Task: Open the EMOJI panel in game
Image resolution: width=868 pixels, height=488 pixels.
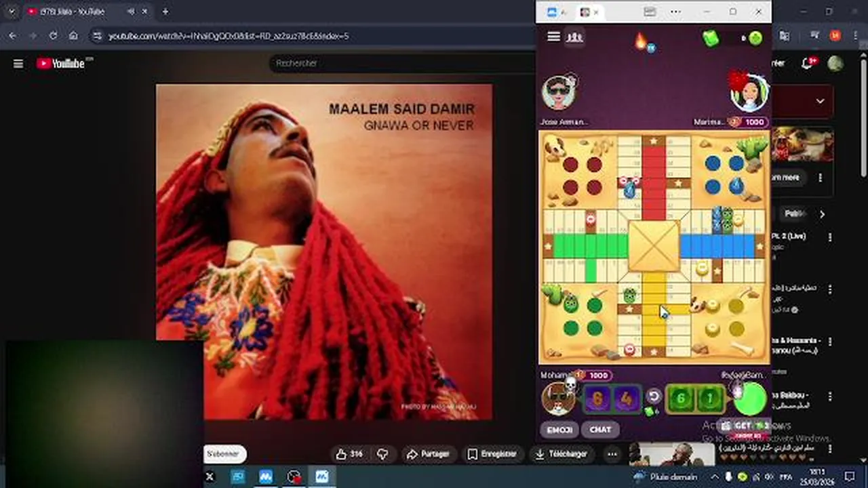Action: click(x=559, y=430)
